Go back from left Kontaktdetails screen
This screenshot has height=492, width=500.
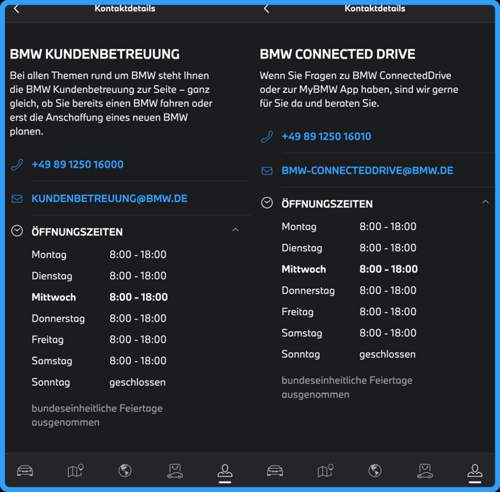(16, 9)
